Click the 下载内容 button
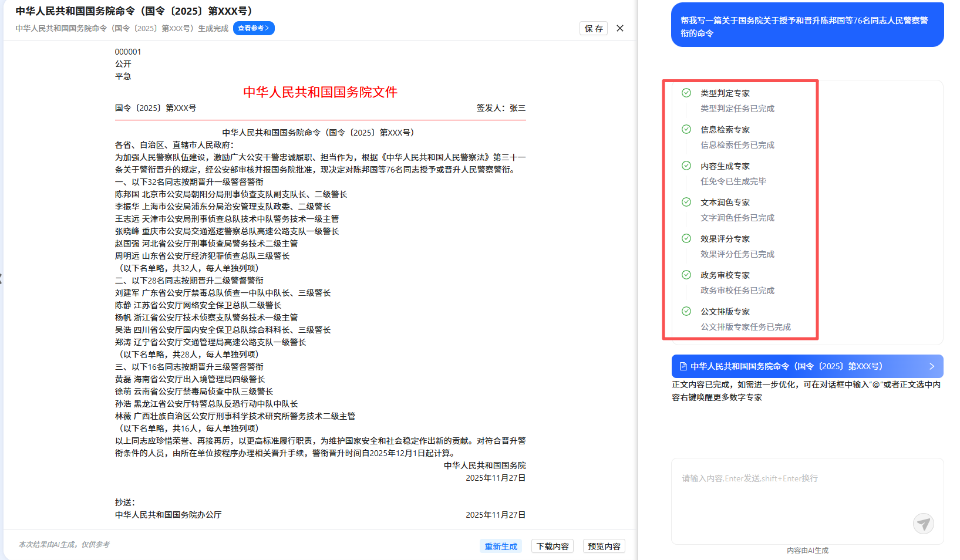Viewport: 960px width, 560px height. tap(552, 546)
